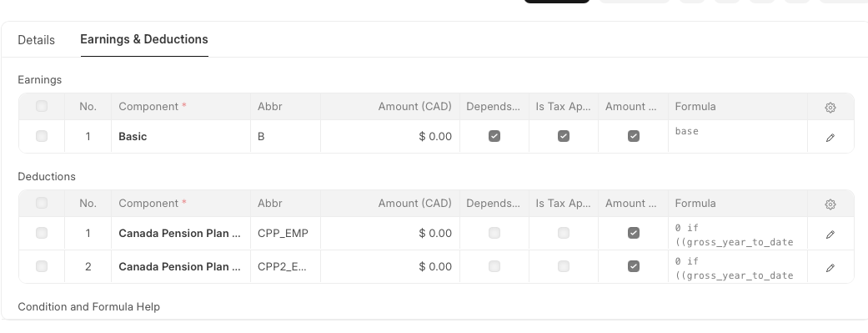Edit the CPP_EMP deduction row
This screenshot has height=333, width=868.
click(830, 235)
